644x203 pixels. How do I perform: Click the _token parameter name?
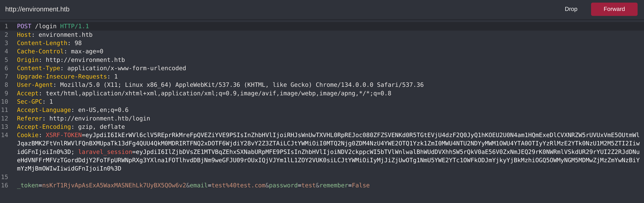(x=28, y=185)
